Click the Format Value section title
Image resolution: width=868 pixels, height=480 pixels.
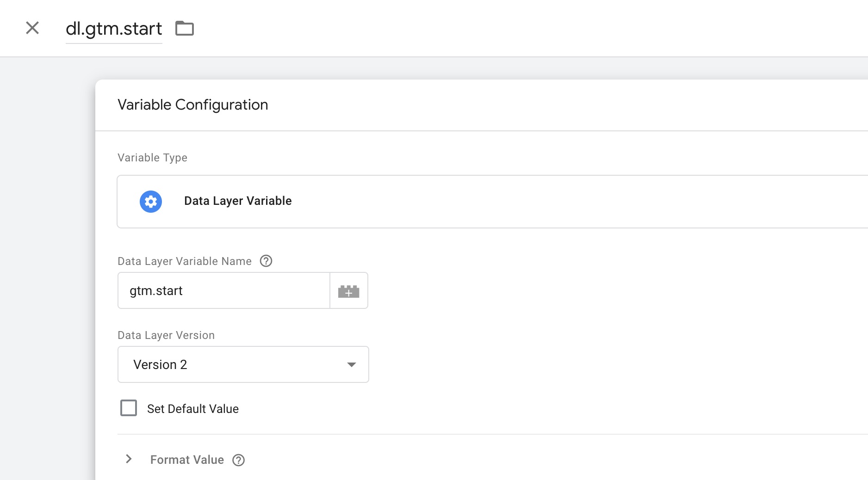187,460
